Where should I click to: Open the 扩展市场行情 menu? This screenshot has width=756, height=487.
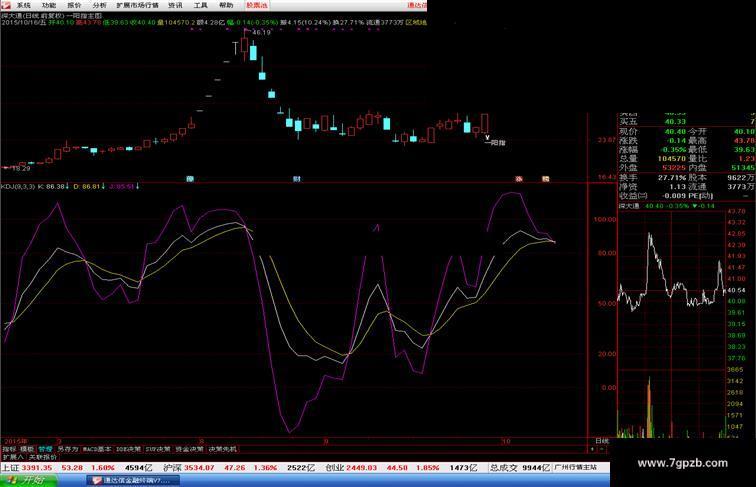pos(137,5)
